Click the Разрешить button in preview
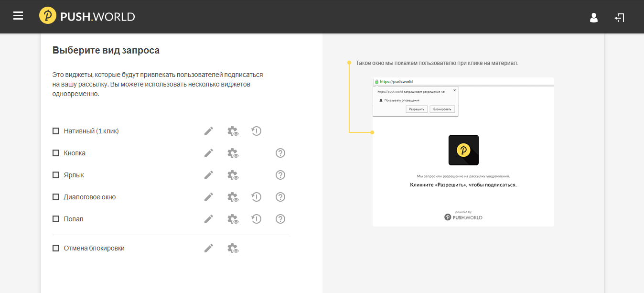The height and width of the screenshot is (293, 644). 417,109
